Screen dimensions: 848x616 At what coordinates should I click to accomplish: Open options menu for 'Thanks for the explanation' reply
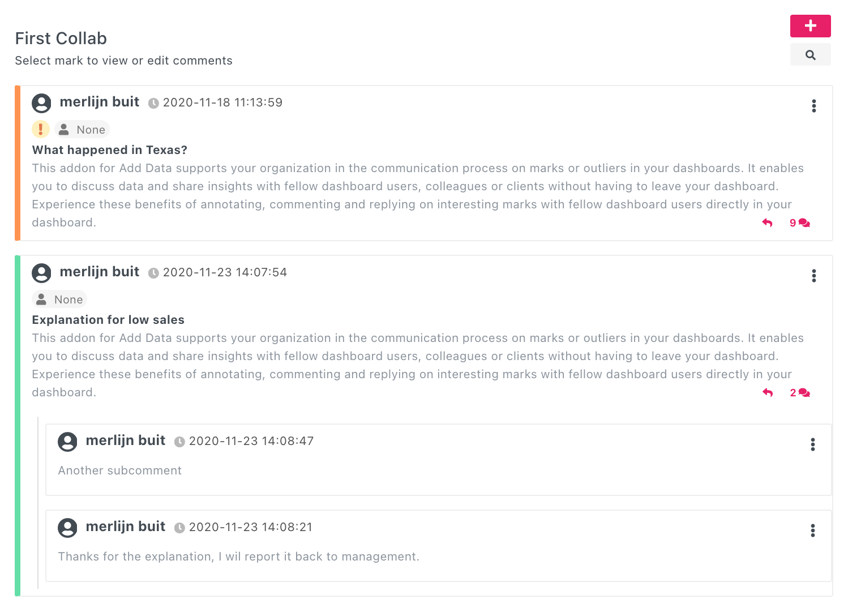tap(812, 531)
